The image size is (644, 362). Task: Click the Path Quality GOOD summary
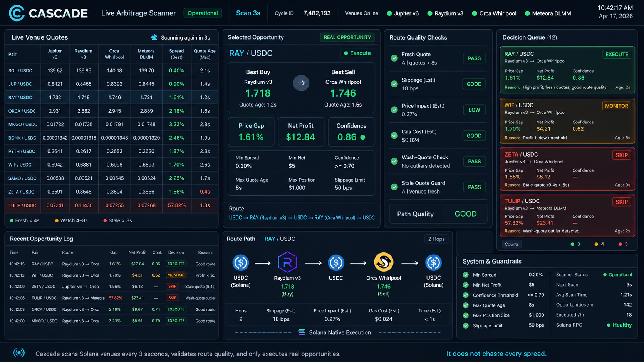[438, 214]
